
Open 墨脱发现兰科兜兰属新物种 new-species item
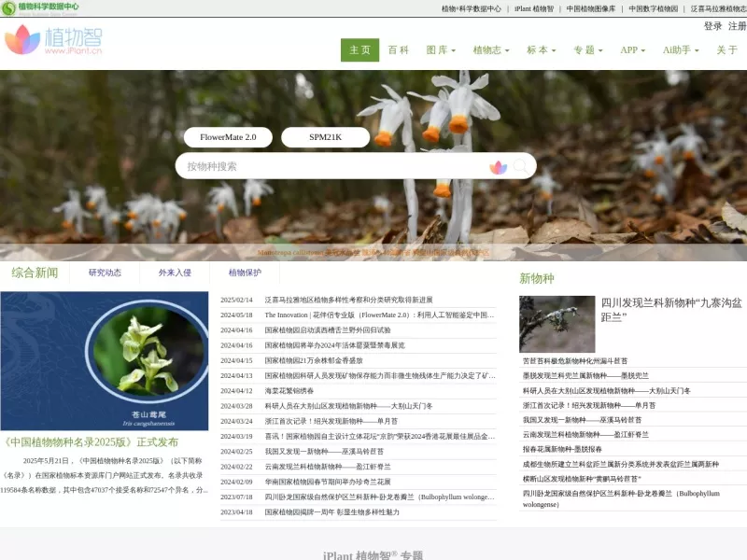585,376
